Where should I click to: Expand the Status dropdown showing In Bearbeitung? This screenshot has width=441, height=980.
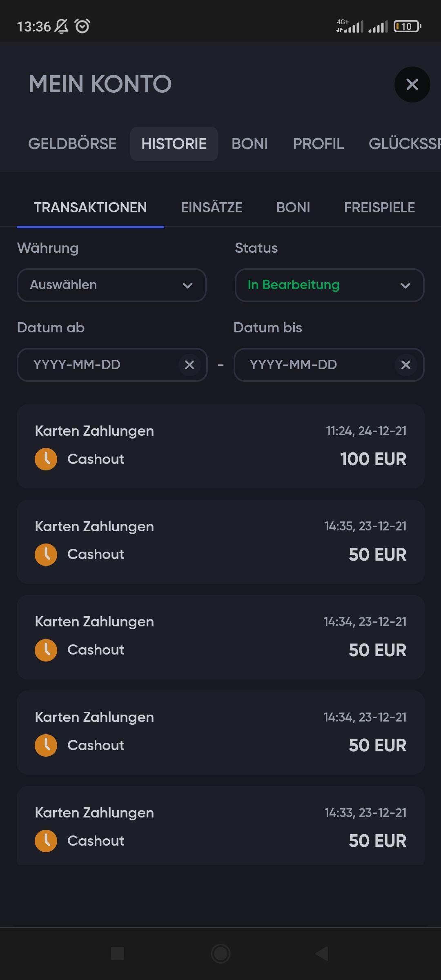point(329,285)
